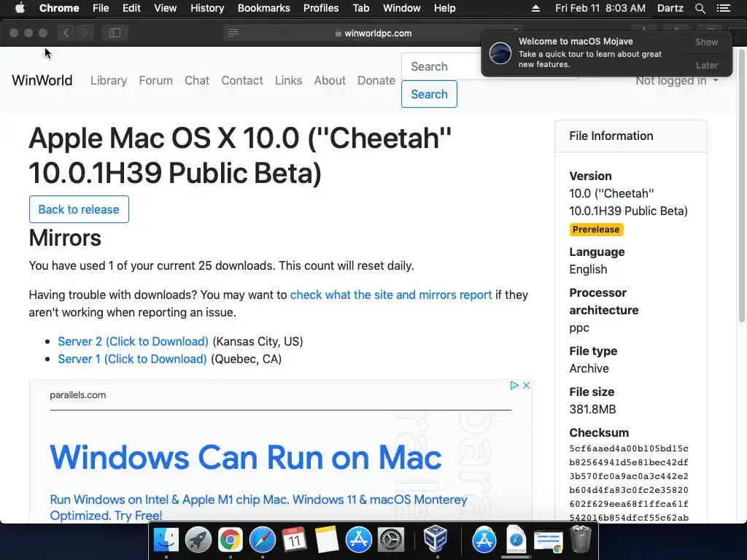Open the minimized Chrome window in Dock
The image size is (747, 560).
[549, 542]
